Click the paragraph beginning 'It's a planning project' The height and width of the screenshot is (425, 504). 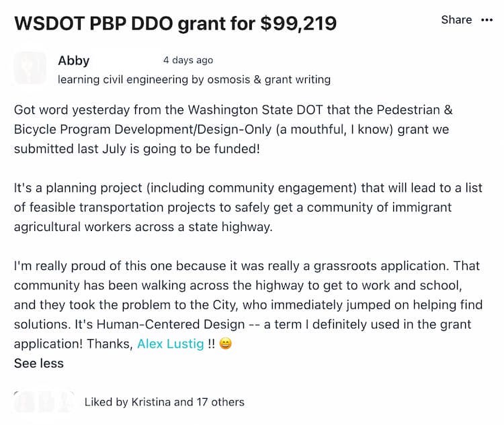click(x=248, y=207)
